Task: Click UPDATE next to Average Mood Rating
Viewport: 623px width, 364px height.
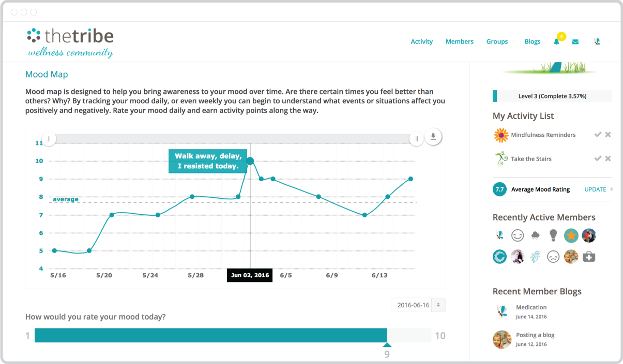Action: click(595, 189)
